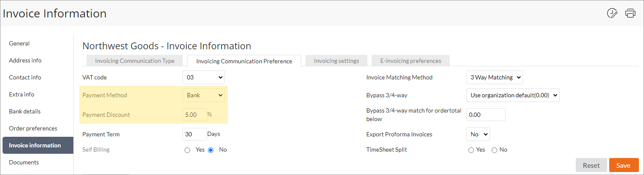Click the Reset button
The width and height of the screenshot is (644, 175).
(x=591, y=165)
